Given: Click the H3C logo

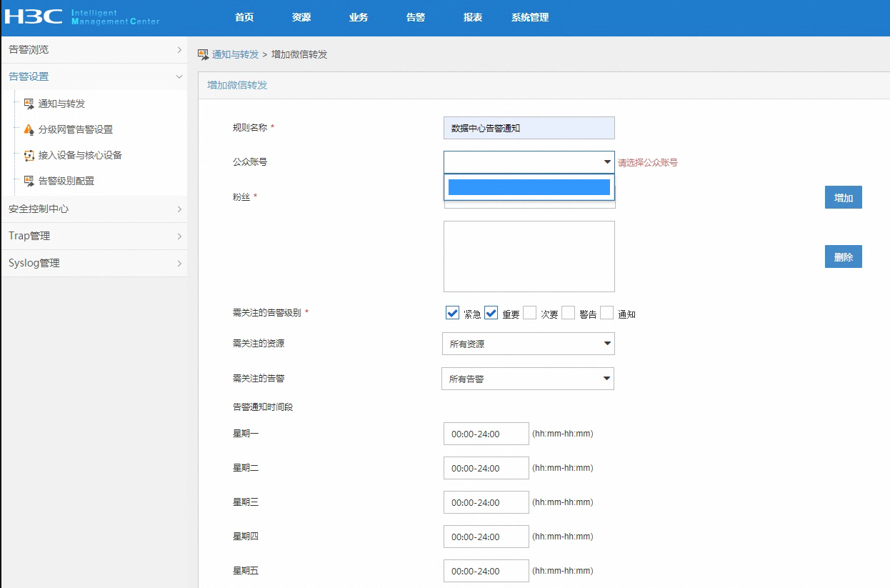Looking at the screenshot, I should [34, 17].
